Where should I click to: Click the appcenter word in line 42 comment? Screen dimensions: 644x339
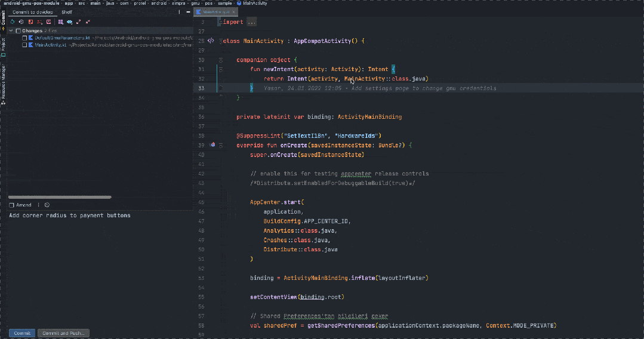tap(356, 174)
